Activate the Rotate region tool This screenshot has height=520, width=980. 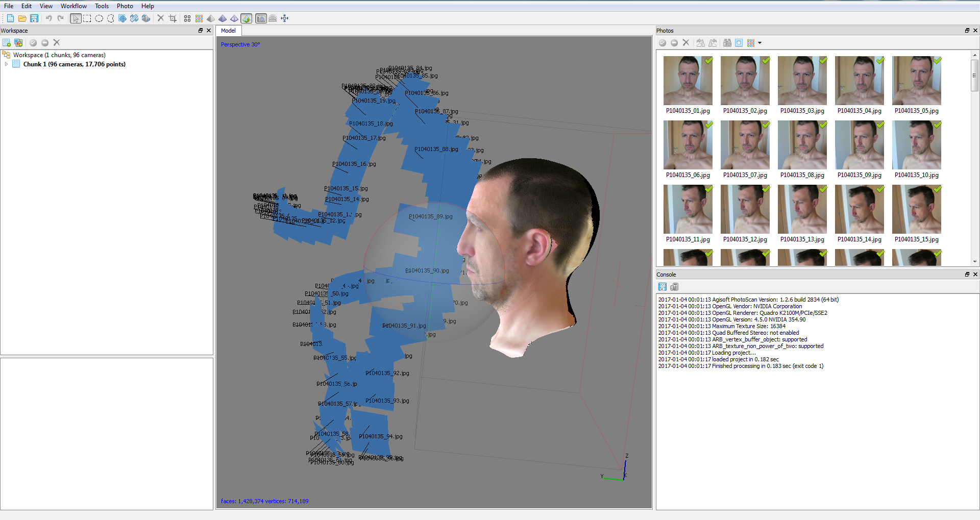coord(146,18)
